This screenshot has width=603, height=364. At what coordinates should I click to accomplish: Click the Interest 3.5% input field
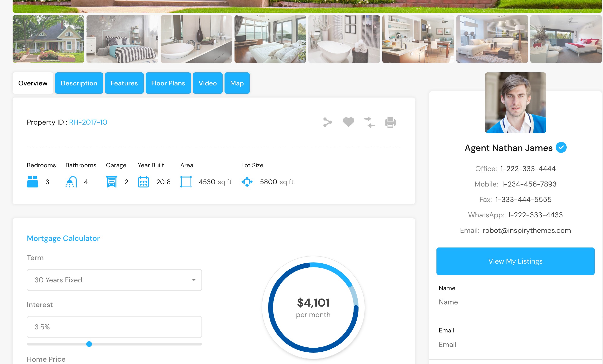[114, 327]
